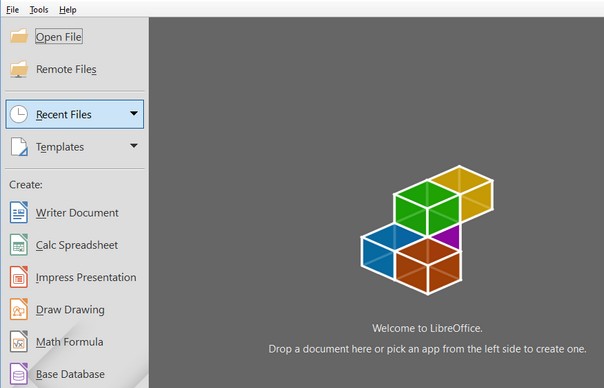Expand the Recent Files dropdown arrow
The width and height of the screenshot is (604, 388).
[x=134, y=114]
